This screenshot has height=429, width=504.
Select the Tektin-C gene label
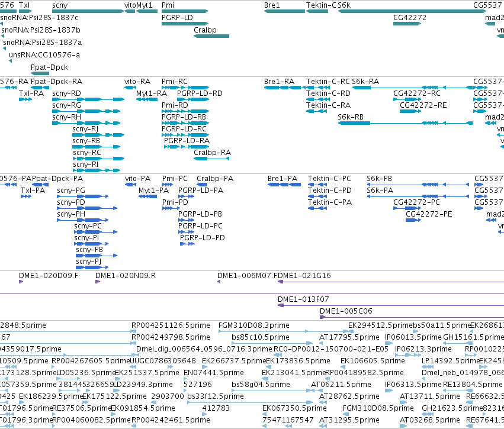pyautogui.click(x=321, y=5)
